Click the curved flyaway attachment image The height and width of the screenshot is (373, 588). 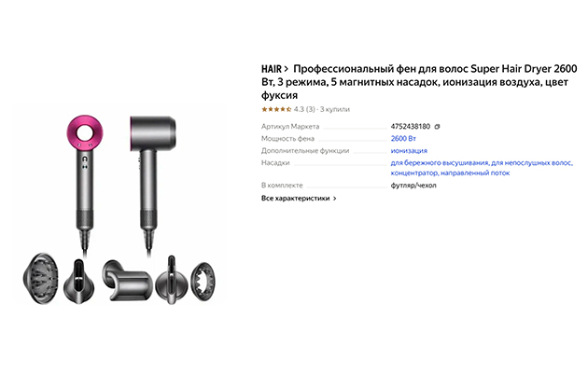(127, 280)
